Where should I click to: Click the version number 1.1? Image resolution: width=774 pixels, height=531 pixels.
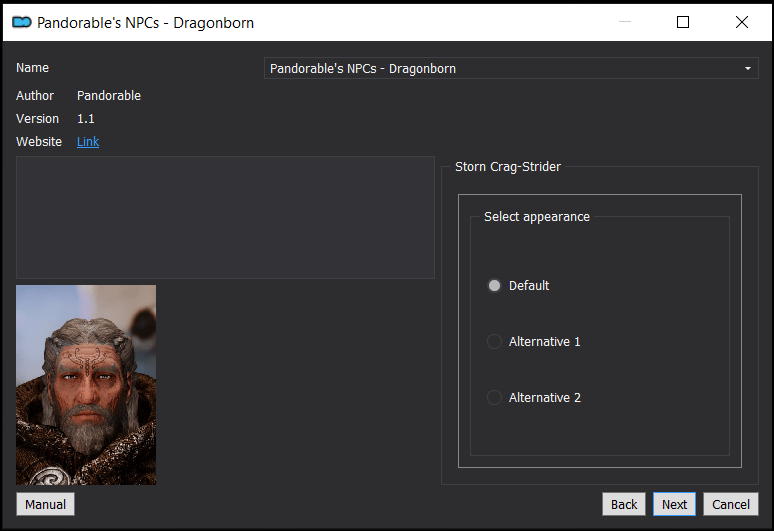85,119
